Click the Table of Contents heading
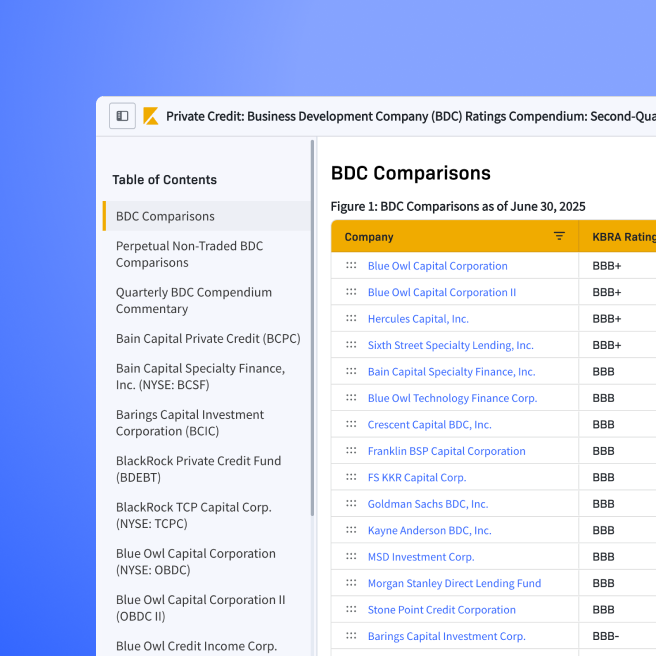Viewport: 656px width, 656px height. (164, 179)
